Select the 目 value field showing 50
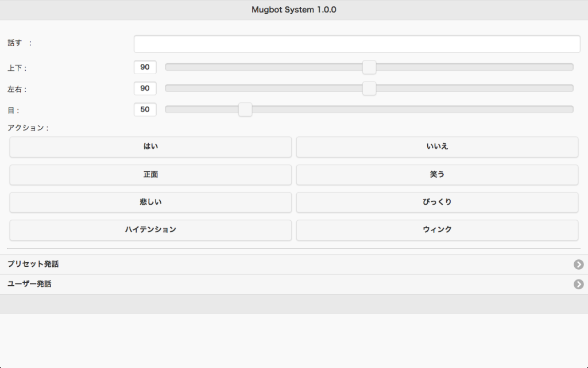The height and width of the screenshot is (368, 588). pos(145,109)
